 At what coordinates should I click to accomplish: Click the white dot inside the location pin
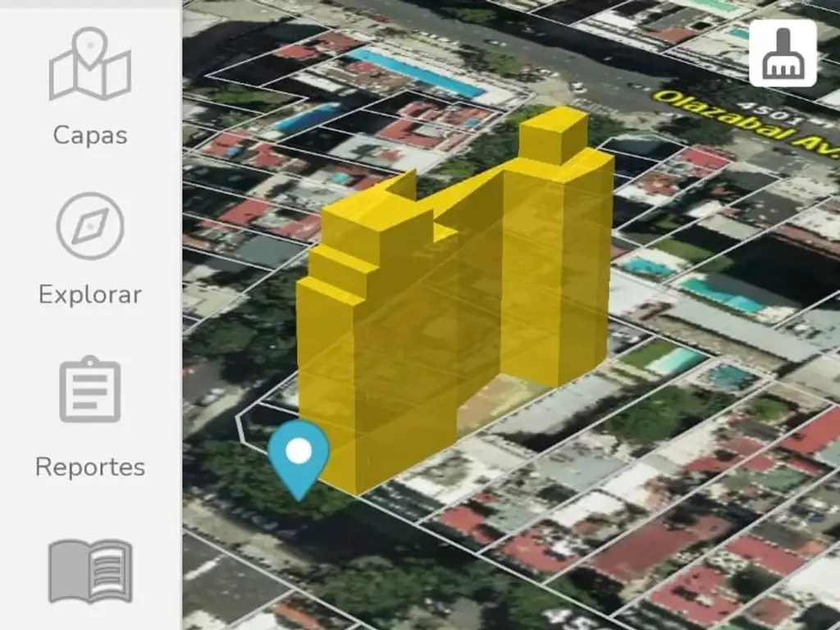pos(299,450)
